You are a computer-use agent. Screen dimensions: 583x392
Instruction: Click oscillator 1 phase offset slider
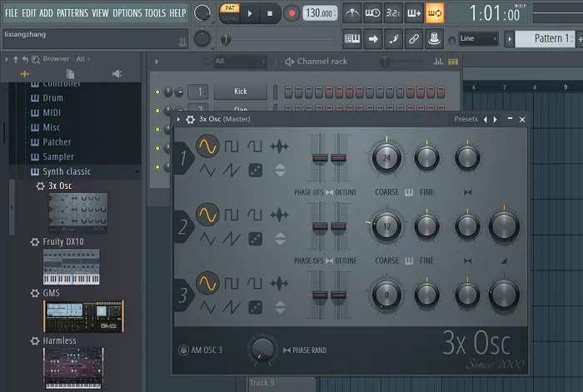[x=320, y=158]
